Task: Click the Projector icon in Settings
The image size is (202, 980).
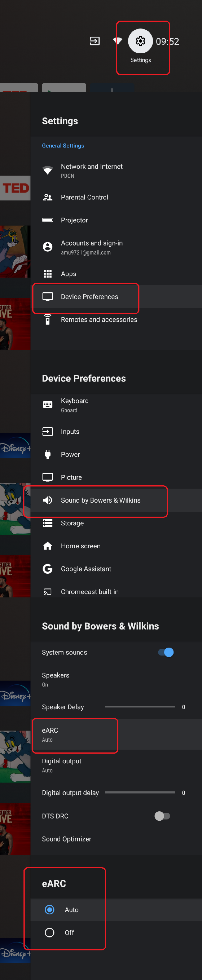Action: (x=48, y=220)
